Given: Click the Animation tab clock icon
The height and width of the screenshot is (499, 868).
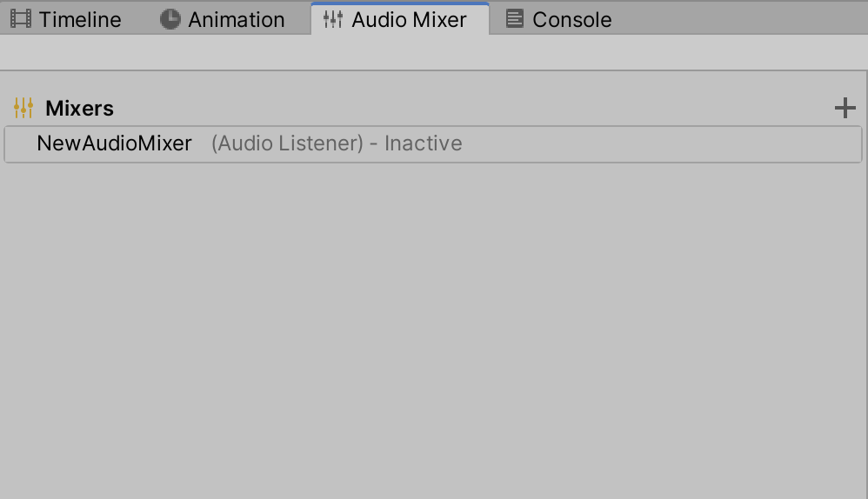Looking at the screenshot, I should pos(170,19).
